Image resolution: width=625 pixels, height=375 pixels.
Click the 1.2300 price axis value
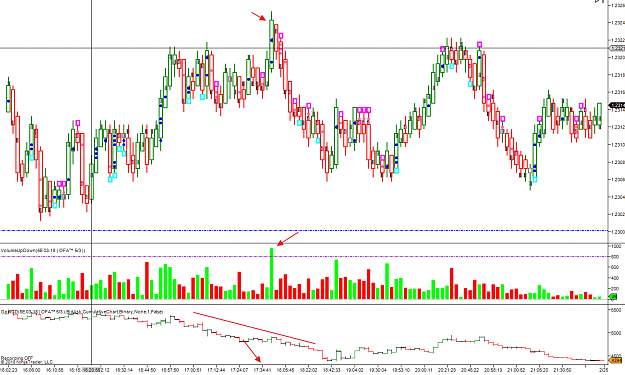(618, 232)
